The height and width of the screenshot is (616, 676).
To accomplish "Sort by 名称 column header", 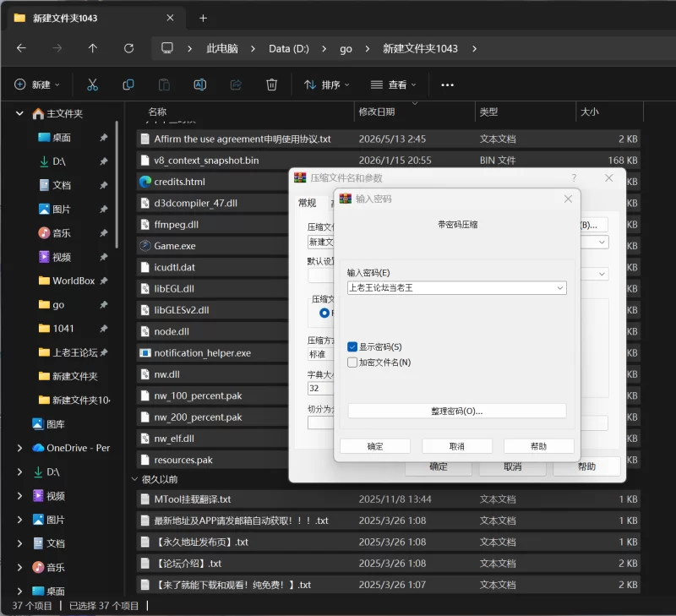I will pyautogui.click(x=157, y=112).
